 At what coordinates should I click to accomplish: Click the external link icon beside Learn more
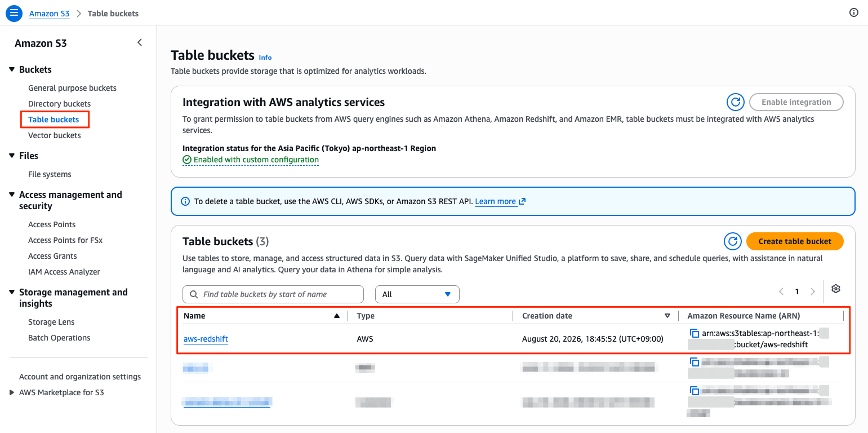tap(522, 201)
